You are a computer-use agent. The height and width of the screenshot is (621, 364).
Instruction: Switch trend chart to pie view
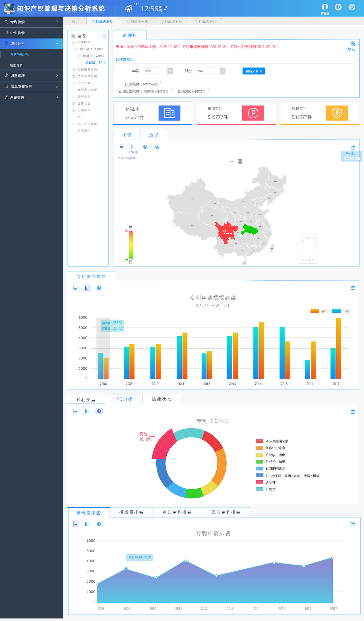(99, 288)
